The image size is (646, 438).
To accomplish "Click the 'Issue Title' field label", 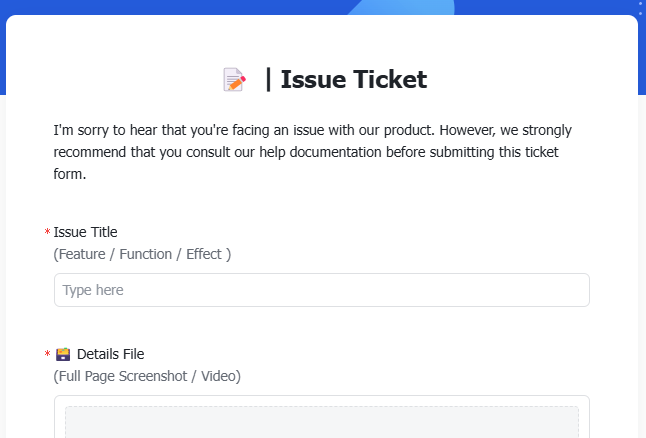I will click(85, 232).
